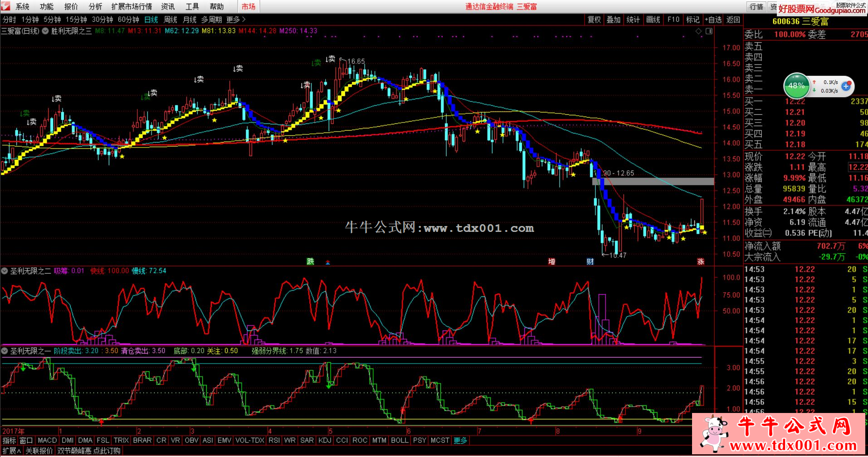Screen dimensions: 868x457
Task: Add stock via +自选 button
Action: (713, 20)
